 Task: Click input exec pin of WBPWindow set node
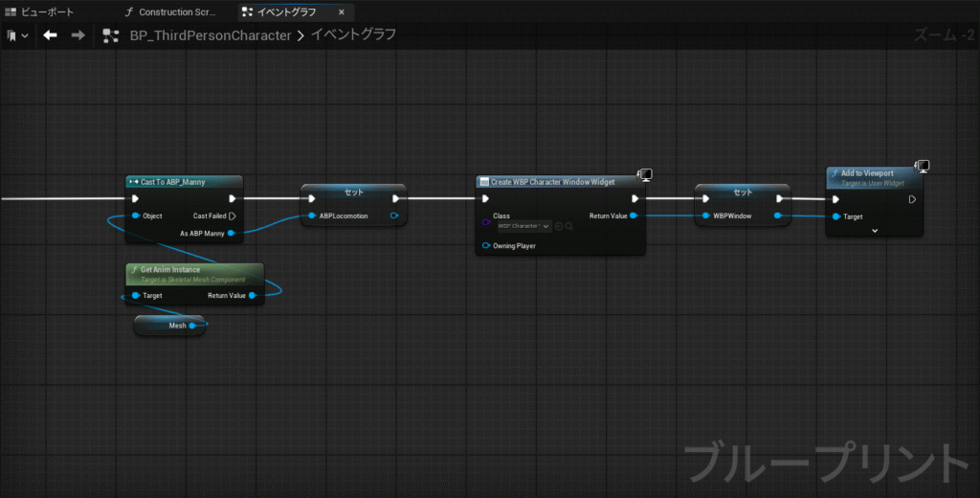(705, 199)
